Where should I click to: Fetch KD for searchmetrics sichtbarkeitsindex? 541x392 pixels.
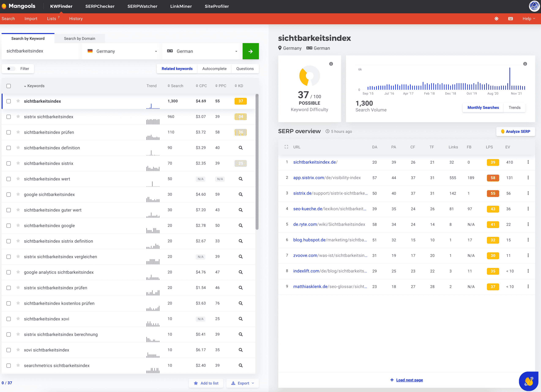click(240, 365)
